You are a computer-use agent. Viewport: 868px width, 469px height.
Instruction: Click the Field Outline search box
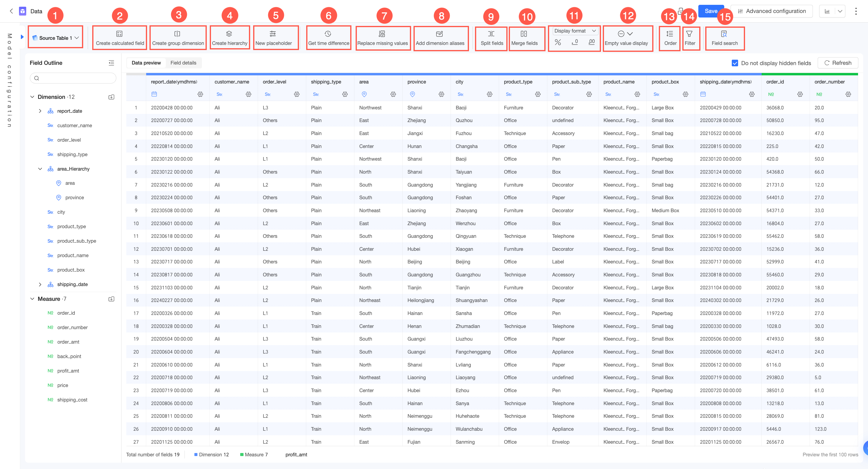coord(73,78)
